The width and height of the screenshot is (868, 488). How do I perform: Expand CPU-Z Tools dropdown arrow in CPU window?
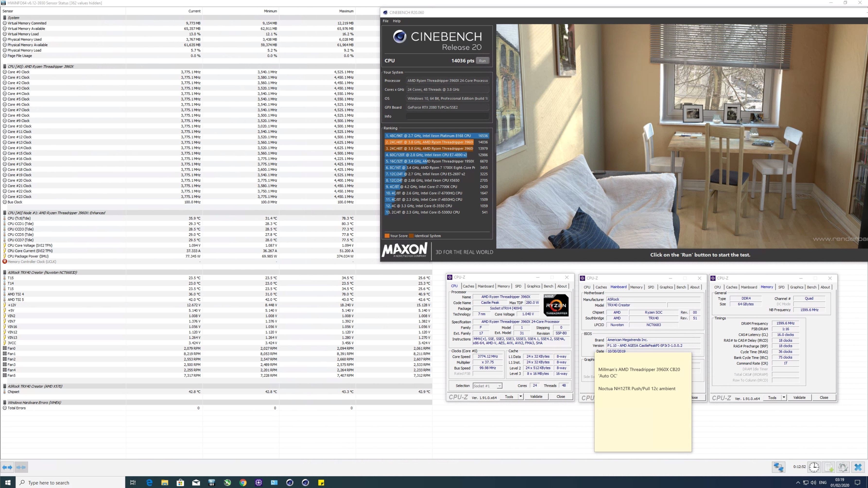click(x=521, y=397)
